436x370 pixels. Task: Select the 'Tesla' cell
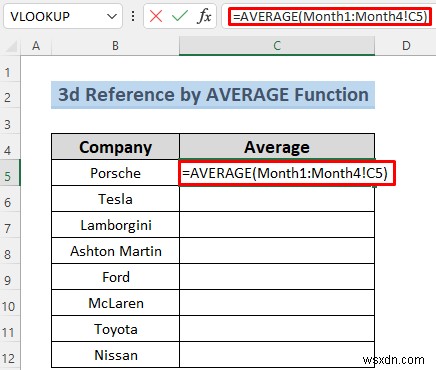point(115,199)
